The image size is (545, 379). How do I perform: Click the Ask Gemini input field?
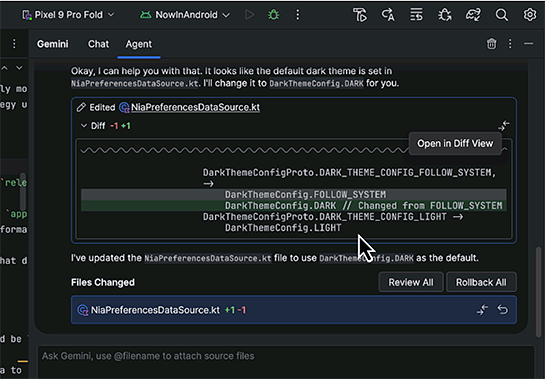pos(286,362)
